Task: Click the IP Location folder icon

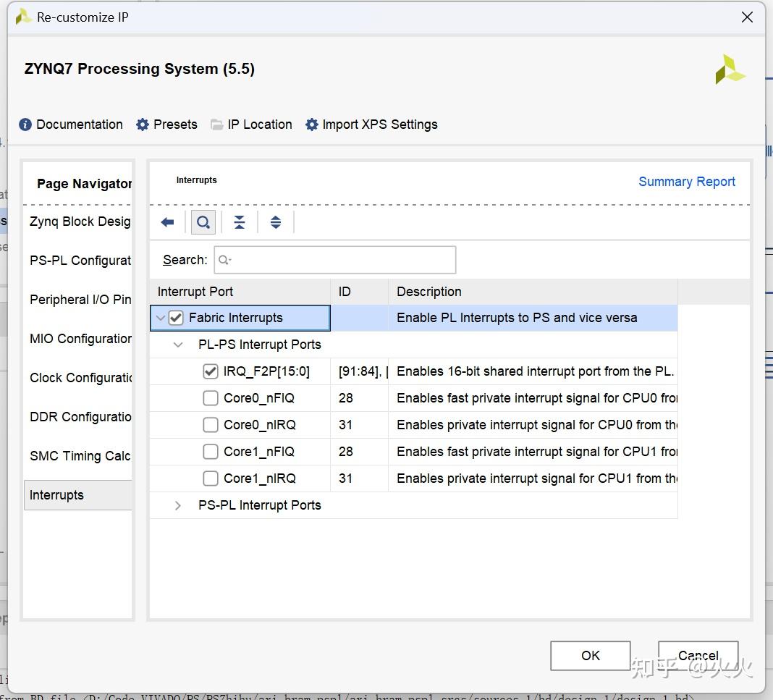Action: [216, 125]
